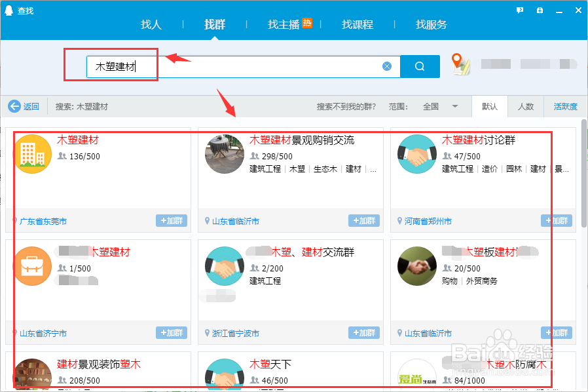The image size is (588, 392).
Task: Switch to the 找人 tab
Action: (x=151, y=24)
